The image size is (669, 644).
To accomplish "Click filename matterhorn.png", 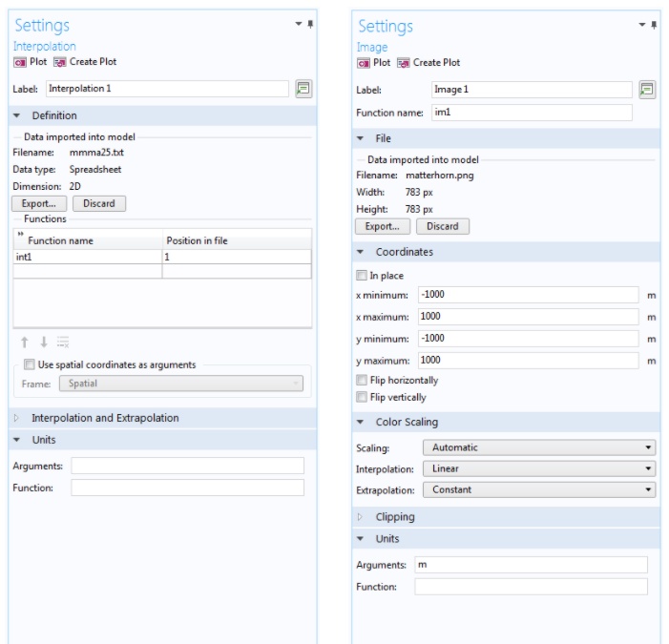I will (x=439, y=176).
